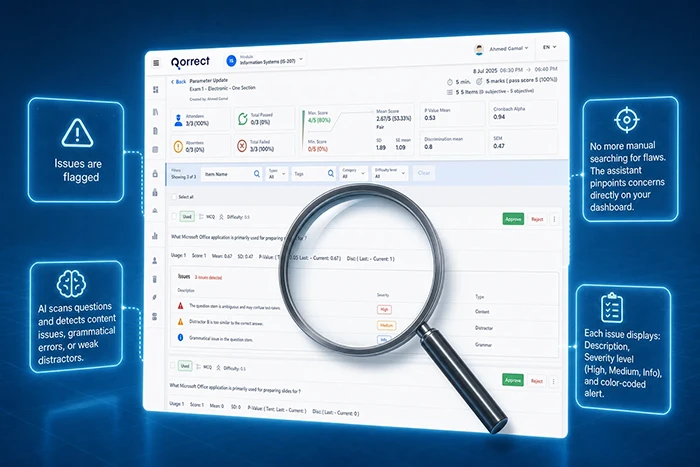Open more options for question with Mean 0.67
The width and height of the screenshot is (700, 467).
[x=554, y=219]
